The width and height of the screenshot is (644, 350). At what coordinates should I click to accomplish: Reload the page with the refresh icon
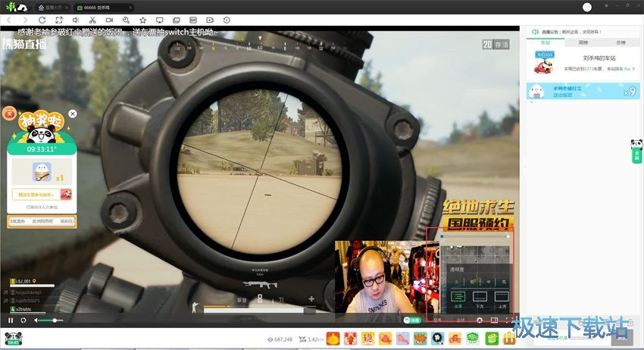42,20
